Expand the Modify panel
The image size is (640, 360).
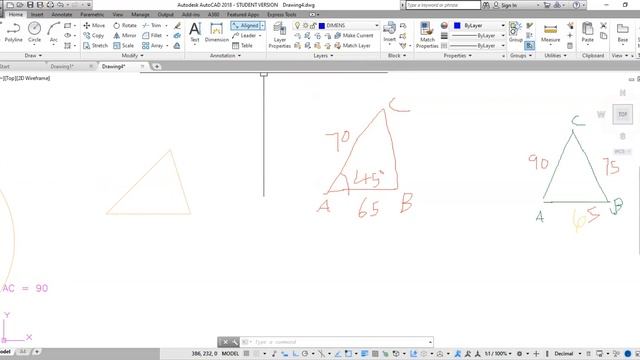coord(132,56)
